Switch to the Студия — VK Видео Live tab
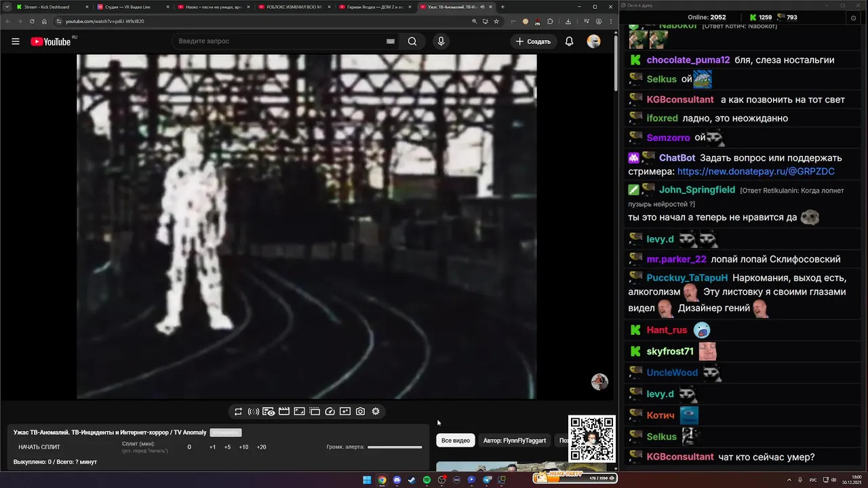Screen dimensions: 868x488 pyautogui.click(x=132, y=7)
